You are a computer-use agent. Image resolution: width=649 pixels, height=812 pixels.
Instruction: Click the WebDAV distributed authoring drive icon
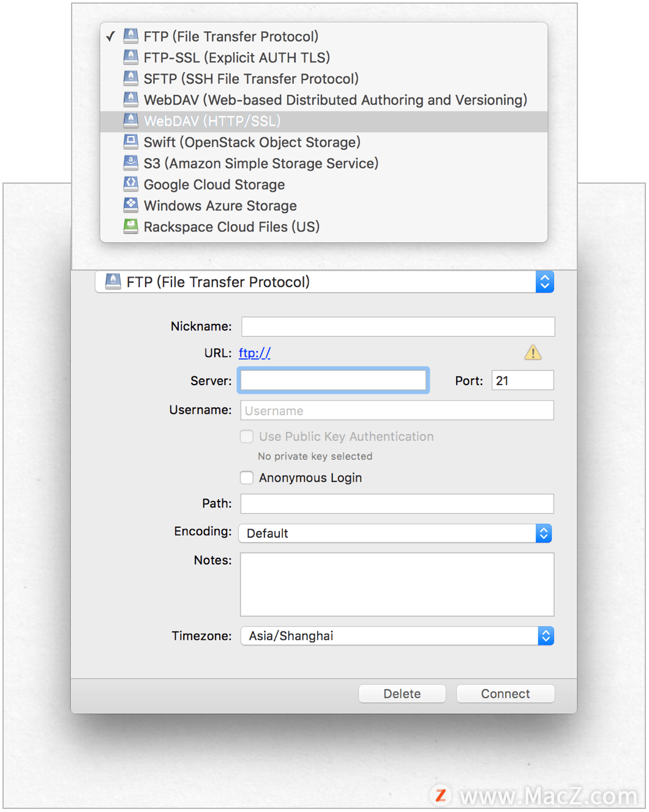tap(130, 100)
